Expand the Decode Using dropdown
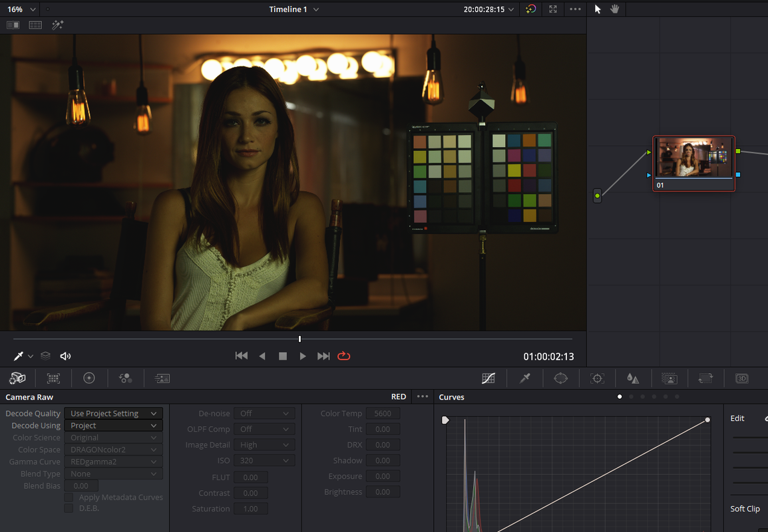Image resolution: width=768 pixels, height=532 pixels. click(113, 426)
